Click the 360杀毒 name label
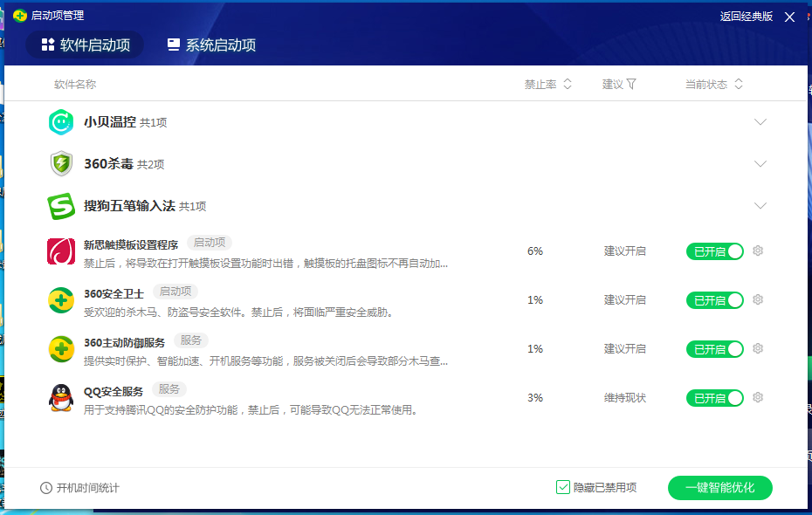Viewport: 812px width, 515px height. [109, 164]
